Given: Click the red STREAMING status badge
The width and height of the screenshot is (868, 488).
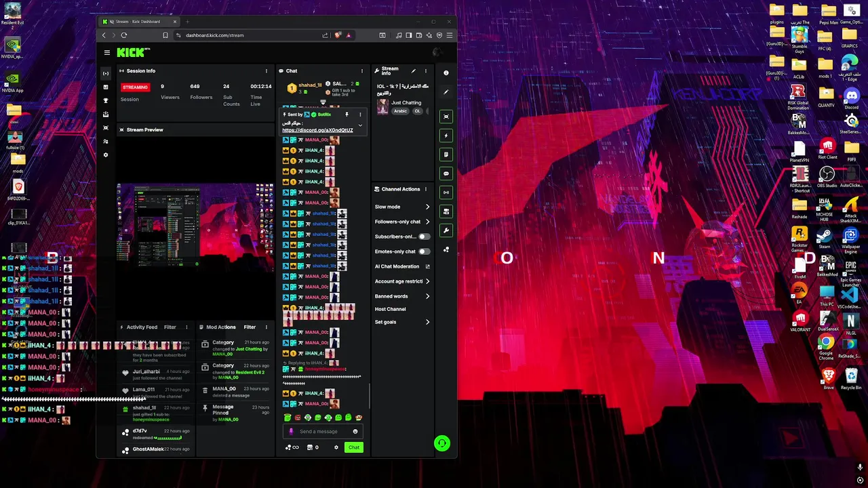Looking at the screenshot, I should pyautogui.click(x=135, y=87).
